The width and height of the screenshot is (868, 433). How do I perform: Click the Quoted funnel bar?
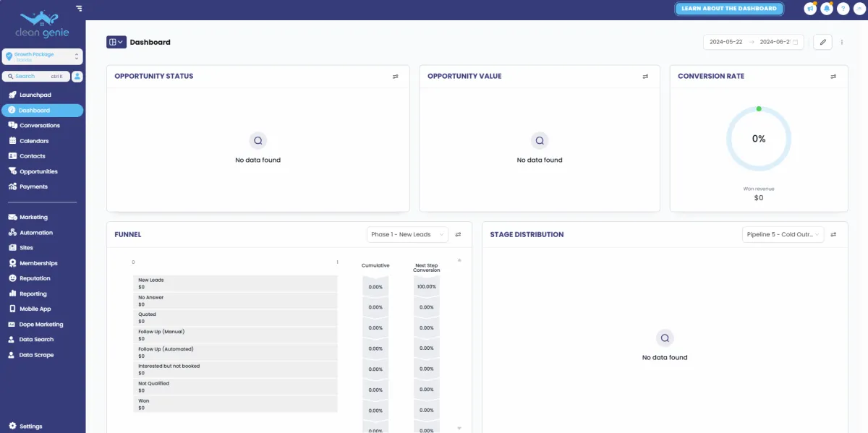[235, 317]
